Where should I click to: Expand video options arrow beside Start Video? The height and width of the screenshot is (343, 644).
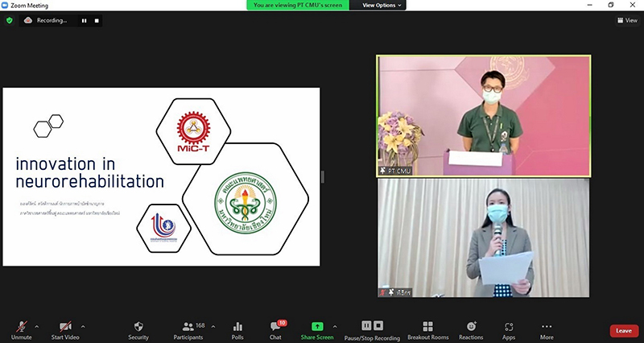tap(83, 326)
